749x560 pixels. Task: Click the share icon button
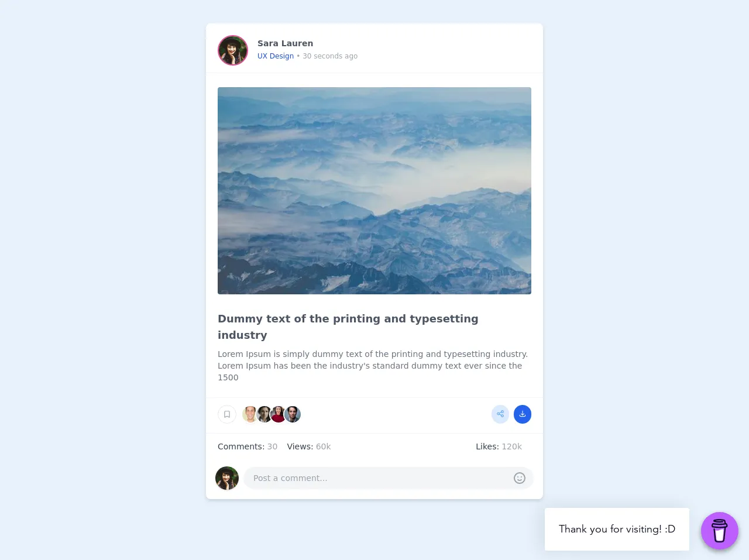[x=500, y=414]
